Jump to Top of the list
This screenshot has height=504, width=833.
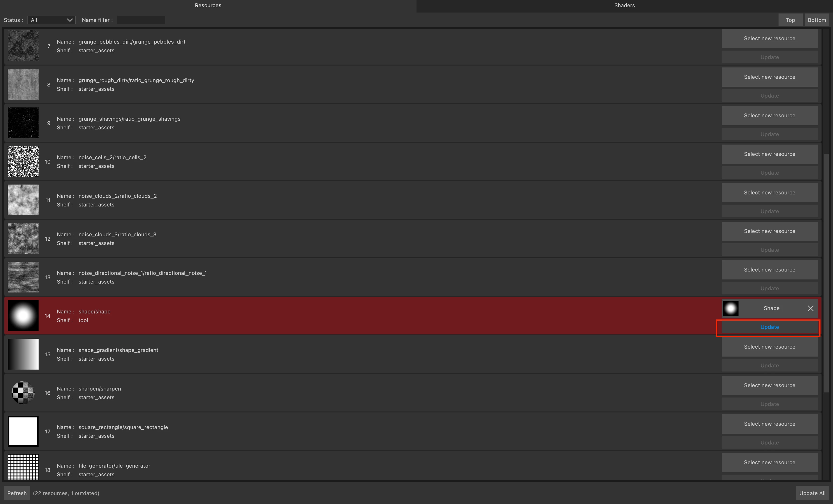point(790,20)
